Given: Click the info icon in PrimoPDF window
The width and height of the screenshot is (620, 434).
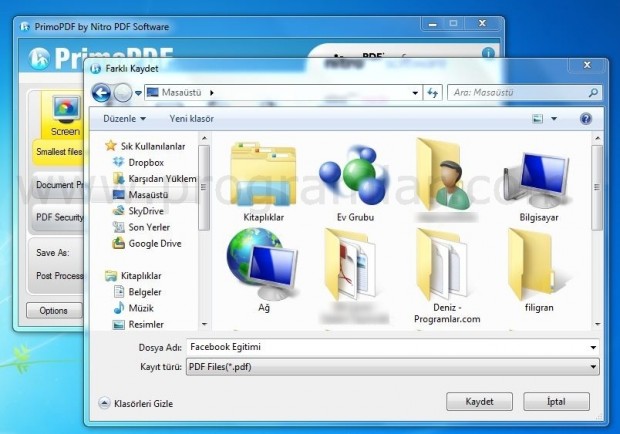Looking at the screenshot, I should point(488,53).
